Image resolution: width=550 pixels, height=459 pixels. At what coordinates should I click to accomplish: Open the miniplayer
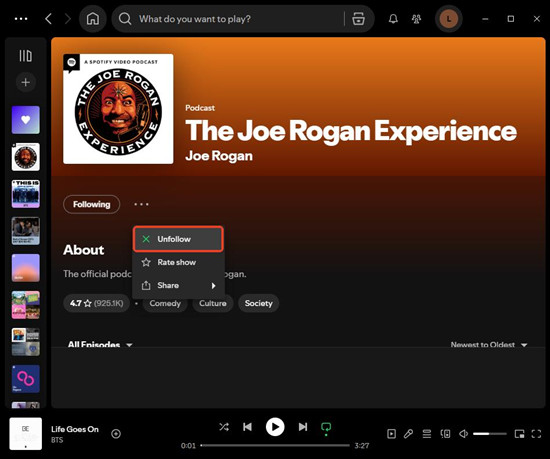coord(519,434)
